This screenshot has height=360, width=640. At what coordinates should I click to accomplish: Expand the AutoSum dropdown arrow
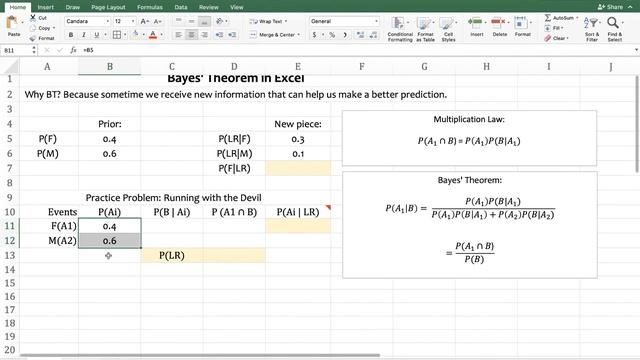577,18
